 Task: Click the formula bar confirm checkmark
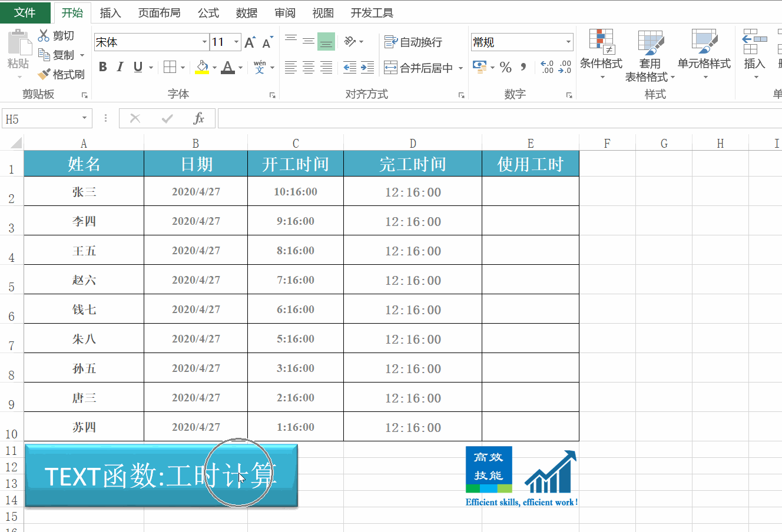tap(167, 118)
